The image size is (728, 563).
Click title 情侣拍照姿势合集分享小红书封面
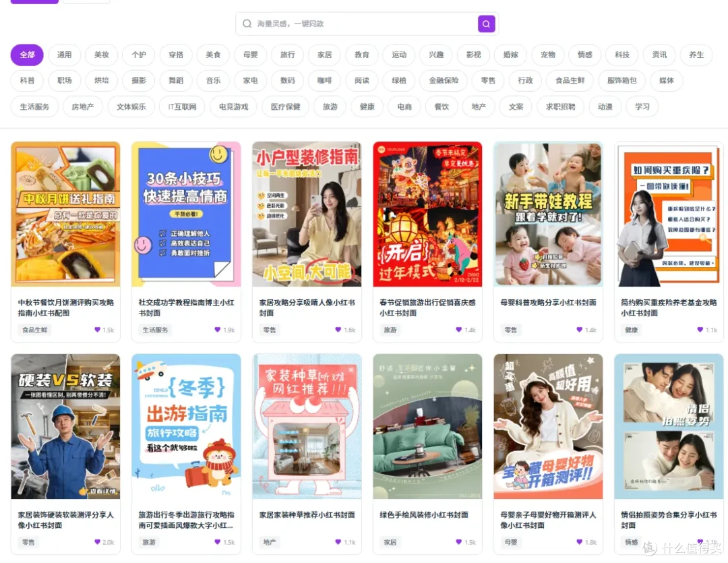point(669,520)
